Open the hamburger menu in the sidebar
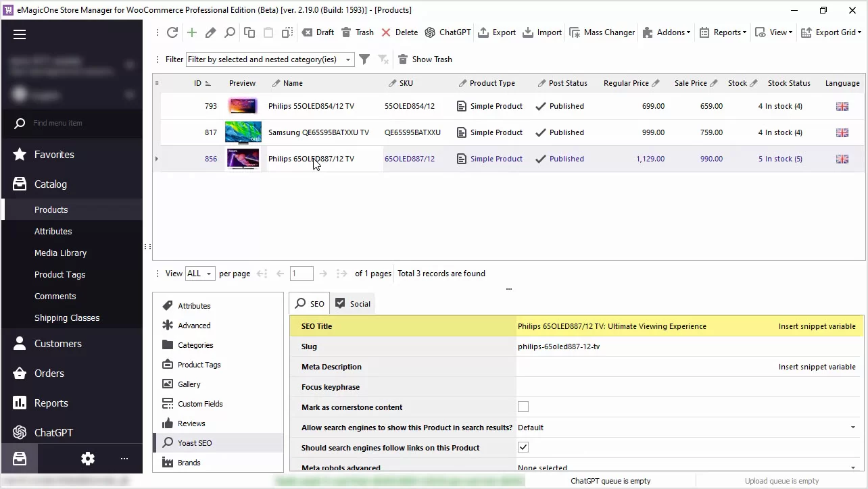868x489 pixels. [x=20, y=35]
